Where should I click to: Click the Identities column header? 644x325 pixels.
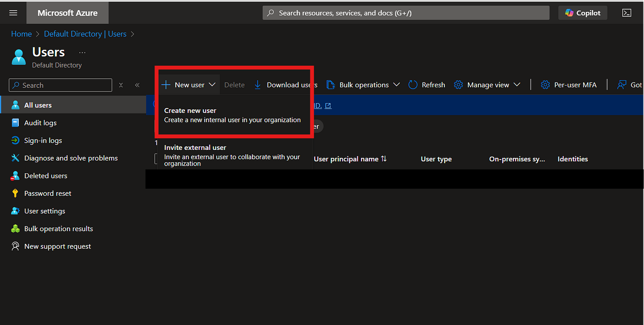pos(573,159)
